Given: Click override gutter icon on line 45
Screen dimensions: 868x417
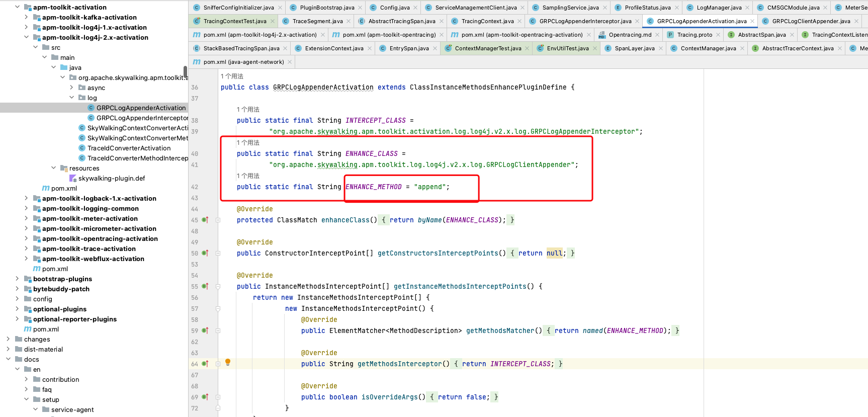Looking at the screenshot, I should pyautogui.click(x=205, y=220).
